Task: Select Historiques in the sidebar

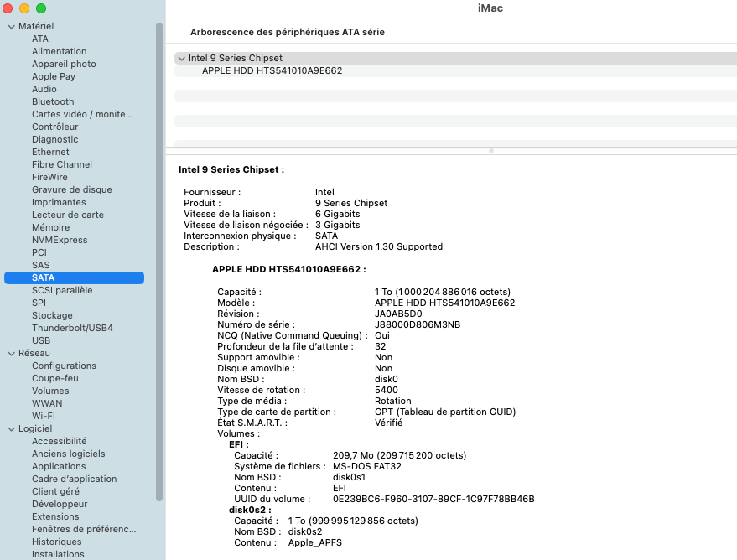Action: pyautogui.click(x=56, y=542)
